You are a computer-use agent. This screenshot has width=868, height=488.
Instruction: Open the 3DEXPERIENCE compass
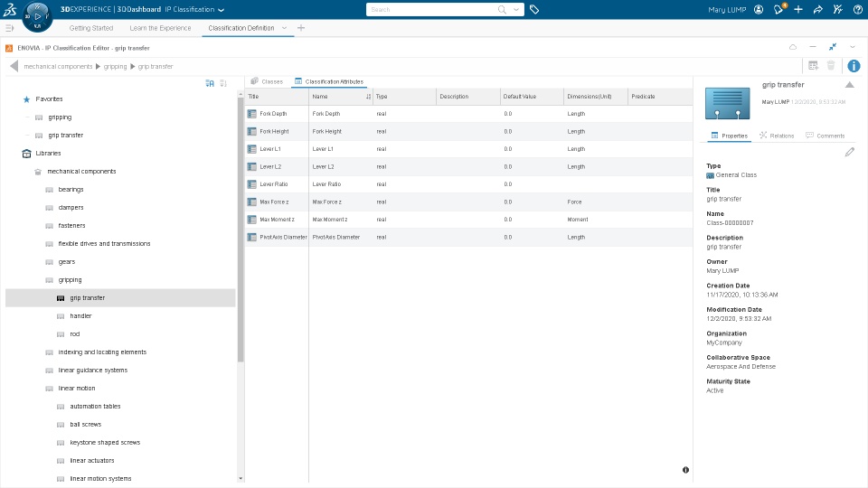point(37,16)
